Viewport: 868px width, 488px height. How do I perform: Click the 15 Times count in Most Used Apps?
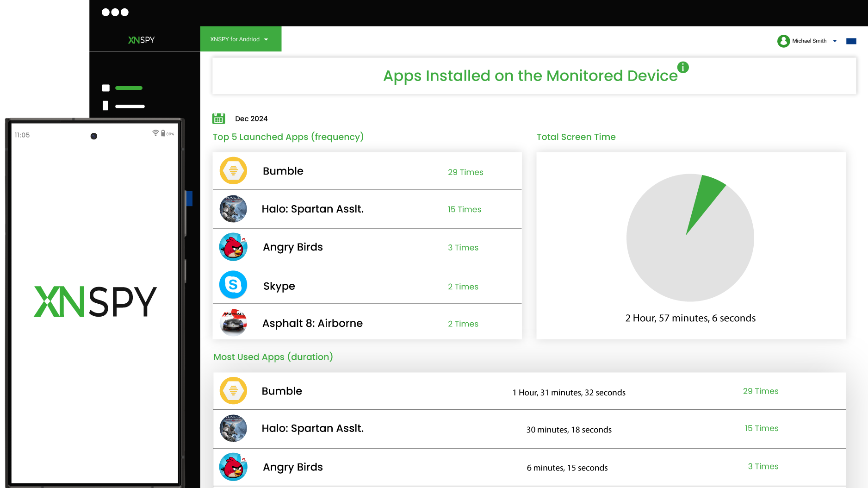click(x=762, y=428)
